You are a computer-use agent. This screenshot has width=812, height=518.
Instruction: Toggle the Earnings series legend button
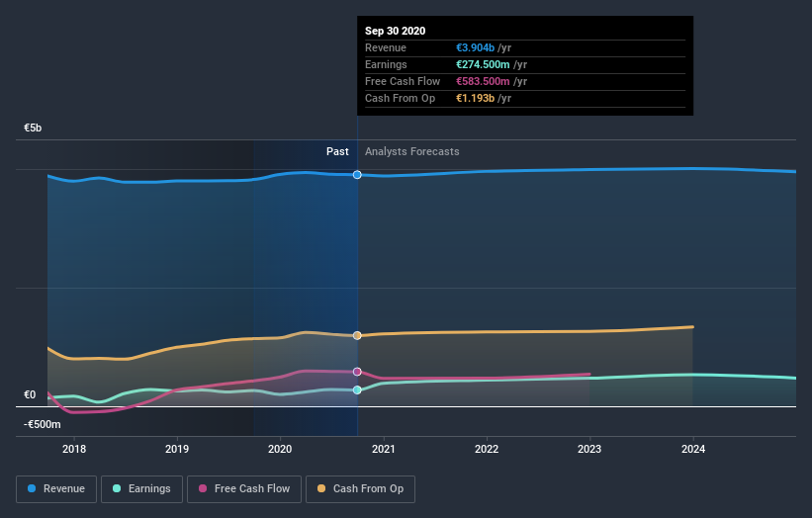[x=141, y=489]
